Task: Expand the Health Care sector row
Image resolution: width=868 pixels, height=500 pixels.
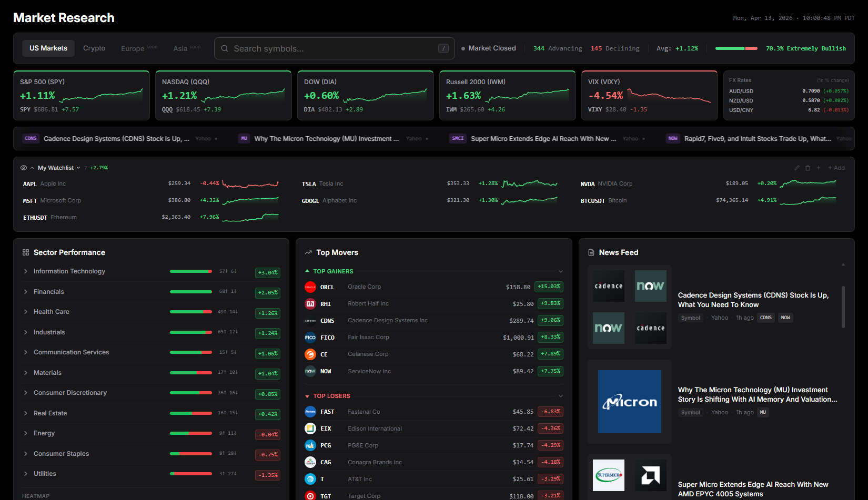Action: tap(151, 312)
